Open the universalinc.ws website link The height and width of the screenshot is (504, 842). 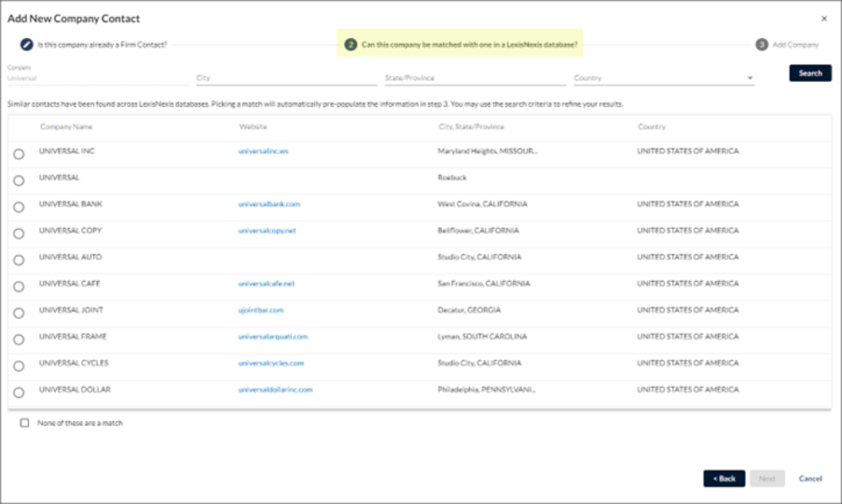click(x=263, y=152)
